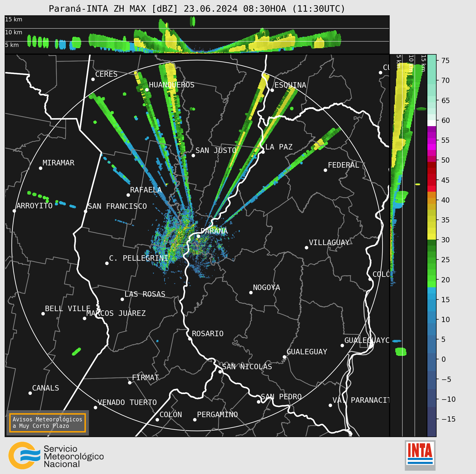Screen dimensions: 476x474
Task: Click the MARCOS JUÁREZ label
Action: coord(116,313)
